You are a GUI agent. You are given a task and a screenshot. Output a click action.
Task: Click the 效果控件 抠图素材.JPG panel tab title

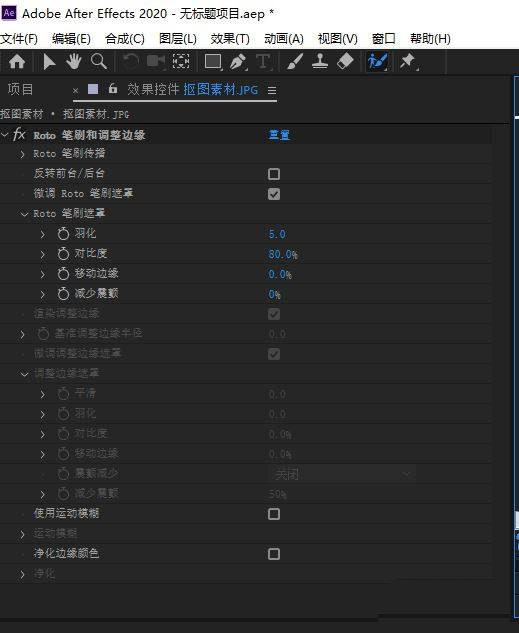pos(193,89)
